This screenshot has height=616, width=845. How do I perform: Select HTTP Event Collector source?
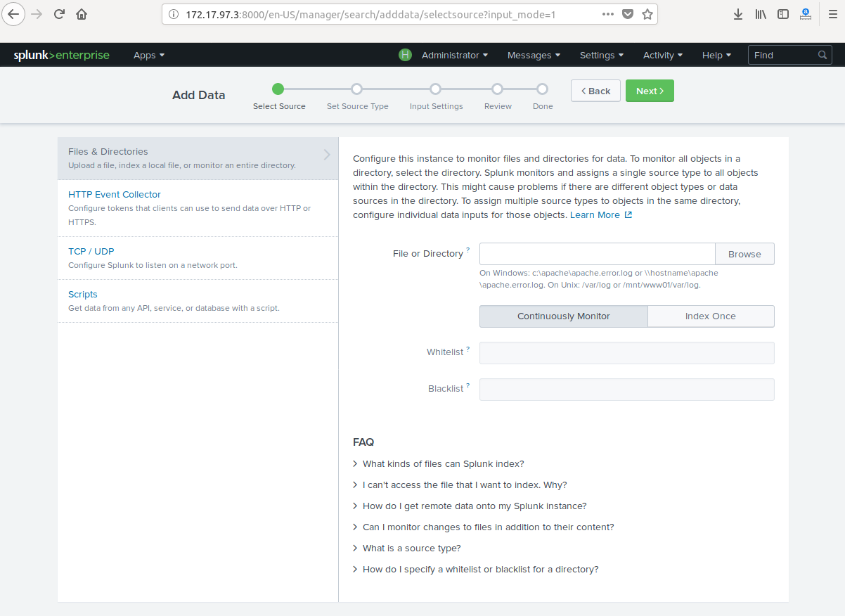click(115, 195)
